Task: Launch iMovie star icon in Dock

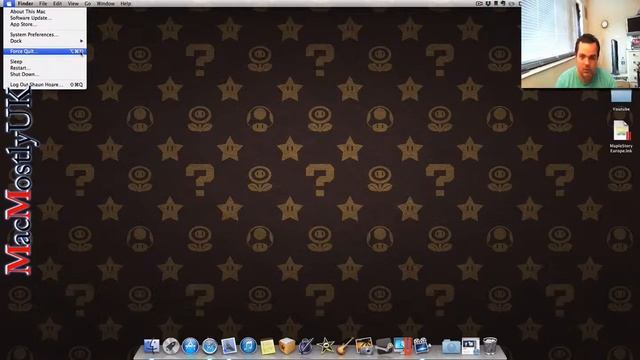Action: [325, 346]
